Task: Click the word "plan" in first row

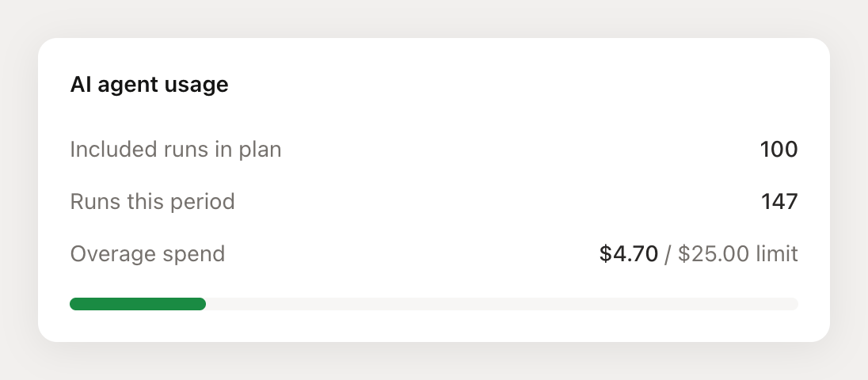Action: tap(261, 149)
